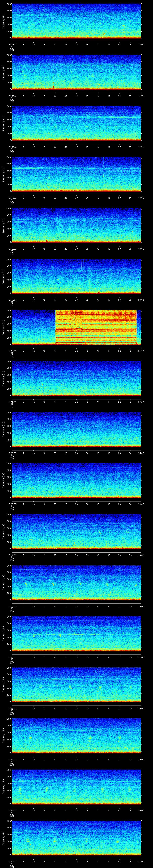The image size is (153, 868).
Task: Open the 6:14:00 spectrogram panel
Action: pyautogui.click(x=76, y=21)
